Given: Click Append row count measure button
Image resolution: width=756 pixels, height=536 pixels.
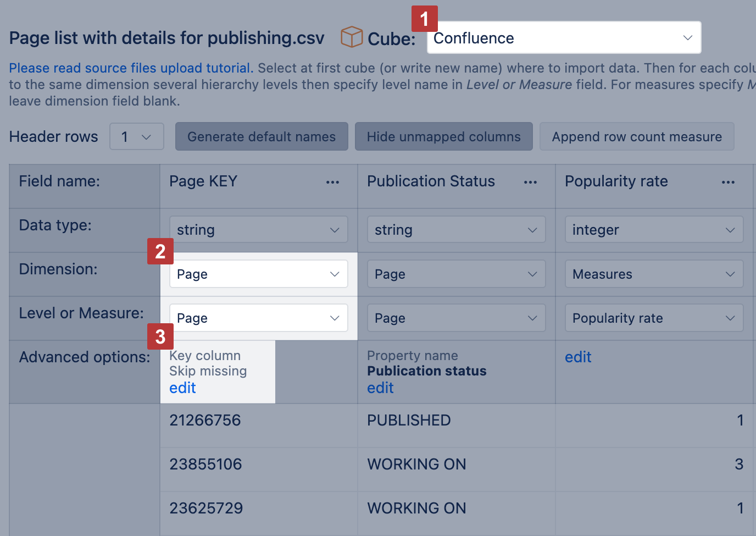Looking at the screenshot, I should 637,137.
